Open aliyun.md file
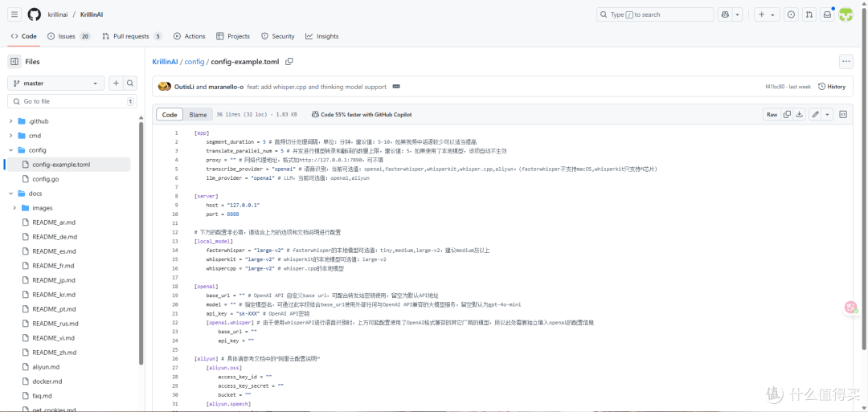The image size is (868, 412). point(46,367)
